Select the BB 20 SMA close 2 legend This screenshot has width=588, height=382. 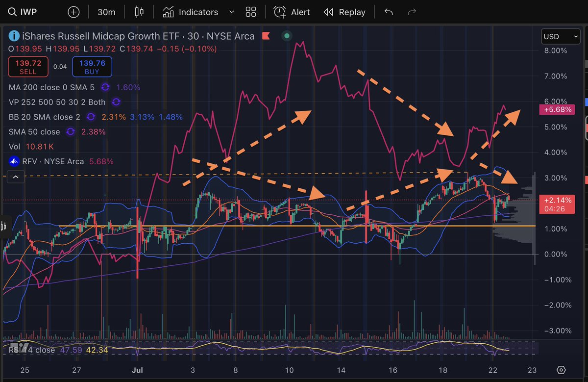pyautogui.click(x=45, y=117)
